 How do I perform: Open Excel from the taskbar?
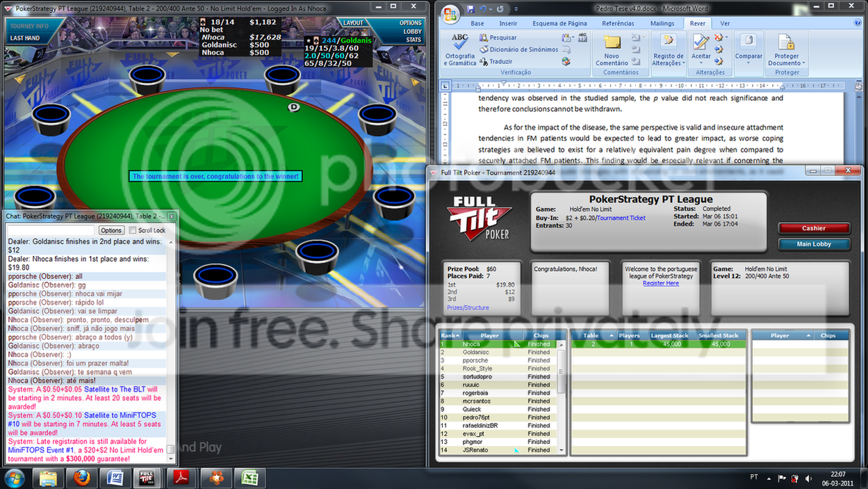coord(249,478)
